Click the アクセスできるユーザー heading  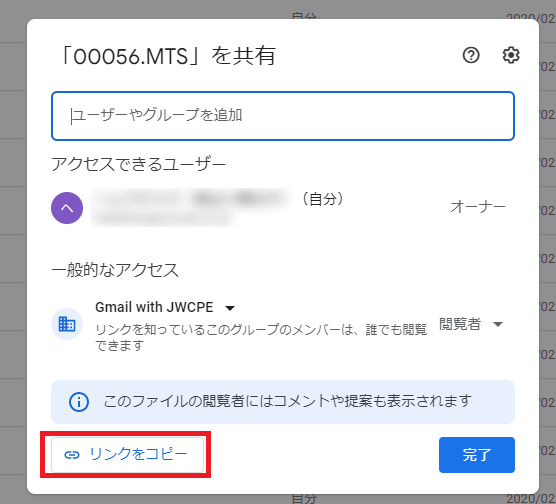coord(139,165)
